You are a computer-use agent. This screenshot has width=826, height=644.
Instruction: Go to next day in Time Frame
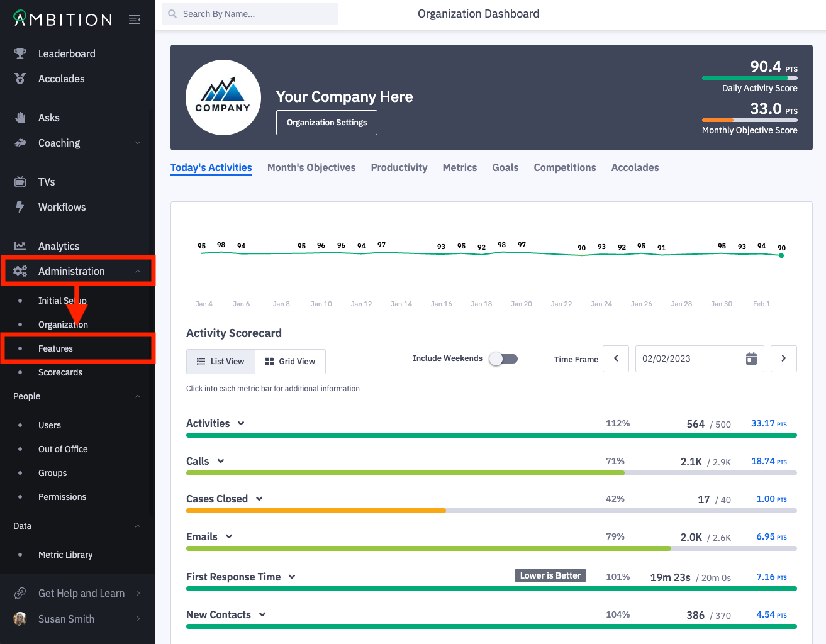(x=783, y=358)
